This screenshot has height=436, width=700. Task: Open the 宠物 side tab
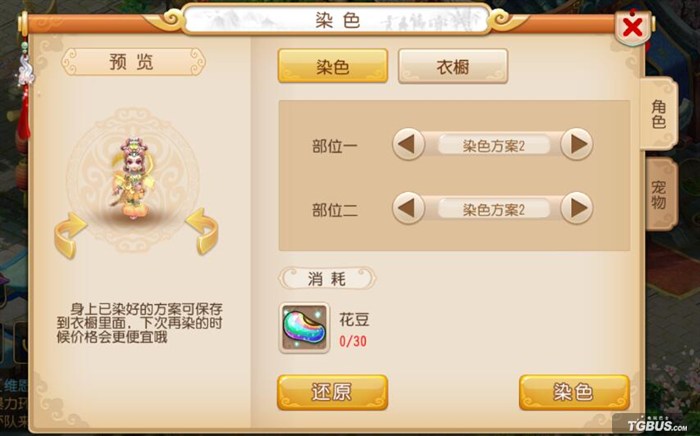click(x=659, y=194)
